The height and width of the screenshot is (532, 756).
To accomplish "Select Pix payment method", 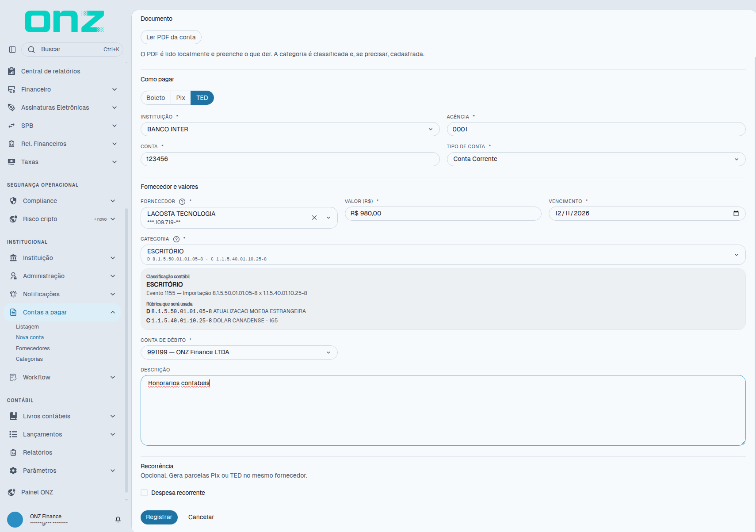I will click(180, 98).
